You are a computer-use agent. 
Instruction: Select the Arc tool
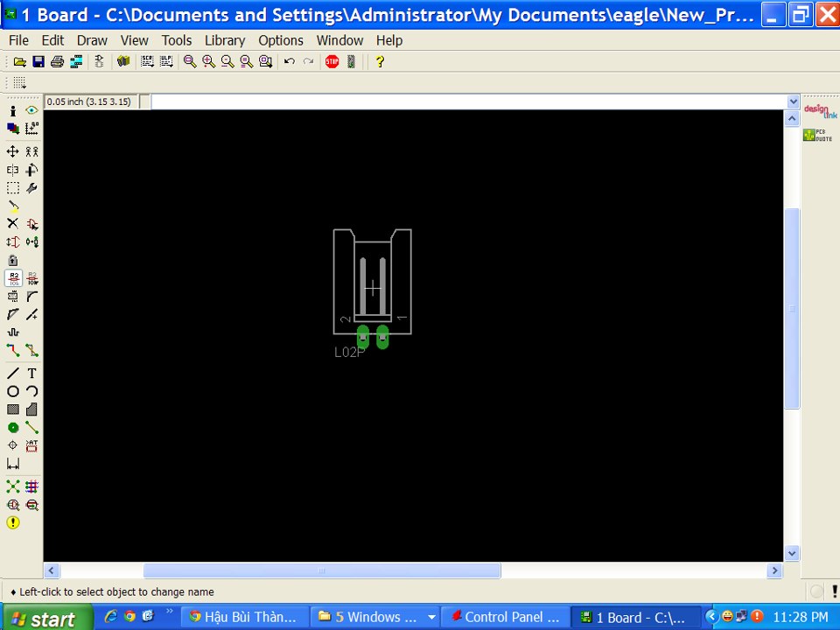point(31,392)
